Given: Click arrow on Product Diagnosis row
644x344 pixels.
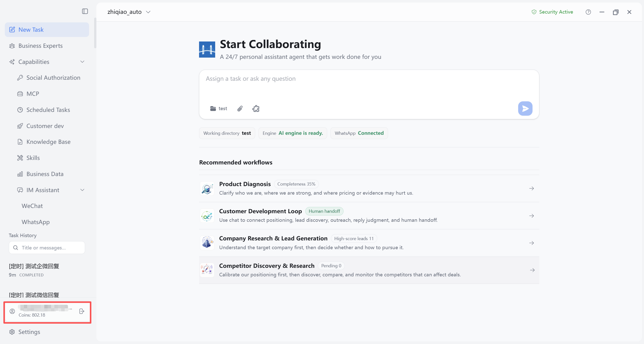Looking at the screenshot, I should pos(532,188).
